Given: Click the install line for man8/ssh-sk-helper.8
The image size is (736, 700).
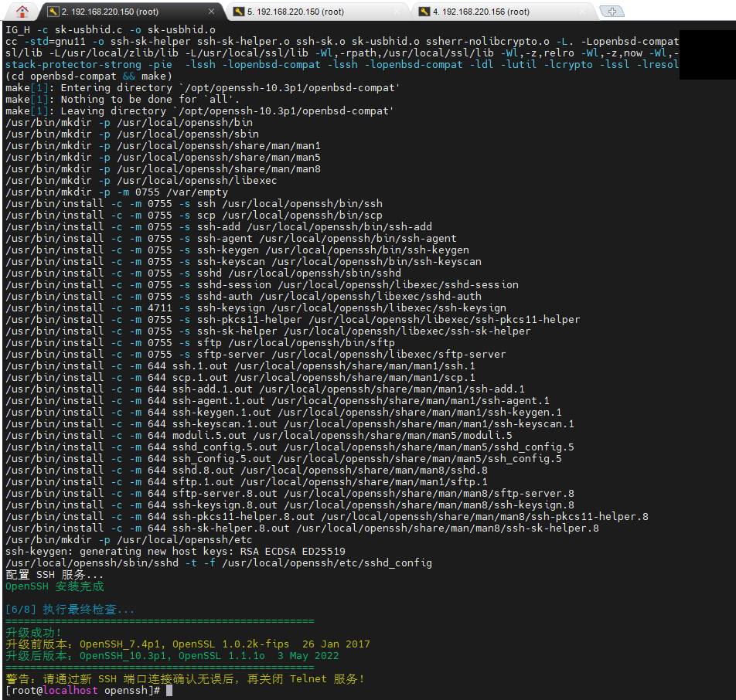Looking at the screenshot, I should point(302,528).
